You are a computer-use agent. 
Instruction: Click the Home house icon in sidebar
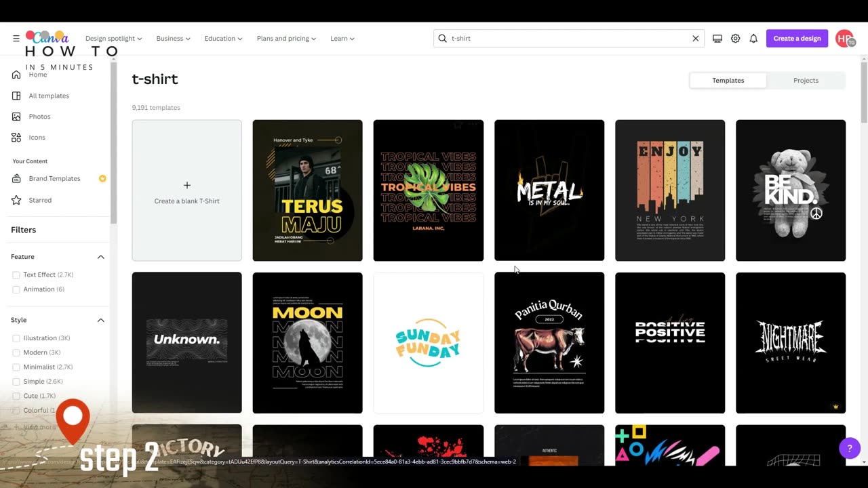16,75
